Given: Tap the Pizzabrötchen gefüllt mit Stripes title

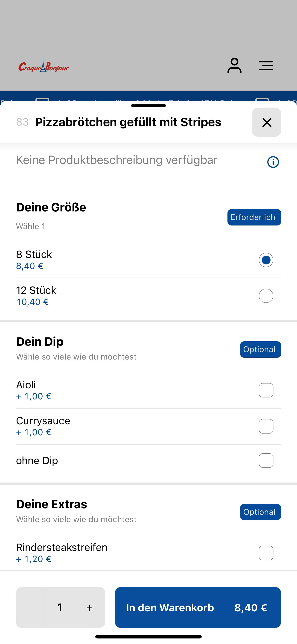Looking at the screenshot, I should pyautogui.click(x=128, y=122).
